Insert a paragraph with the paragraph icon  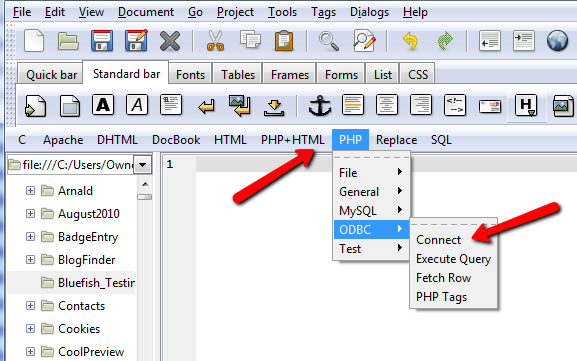(x=171, y=105)
